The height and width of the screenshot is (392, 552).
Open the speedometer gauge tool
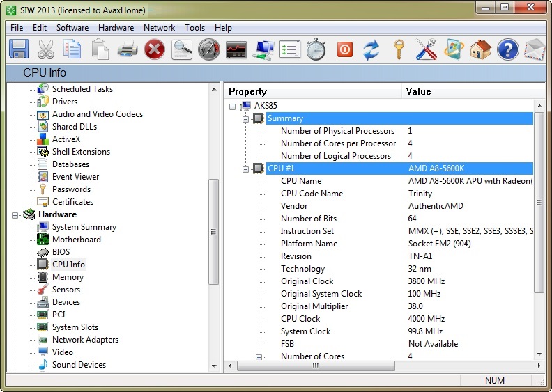click(209, 49)
